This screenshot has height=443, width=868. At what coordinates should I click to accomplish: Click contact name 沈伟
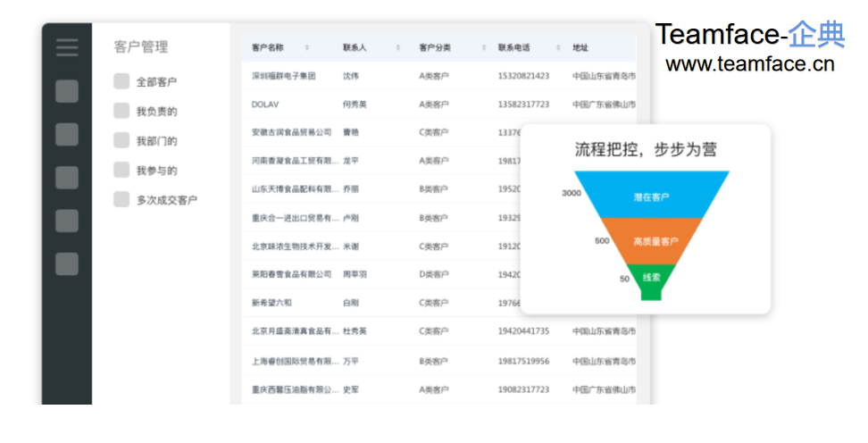351,76
